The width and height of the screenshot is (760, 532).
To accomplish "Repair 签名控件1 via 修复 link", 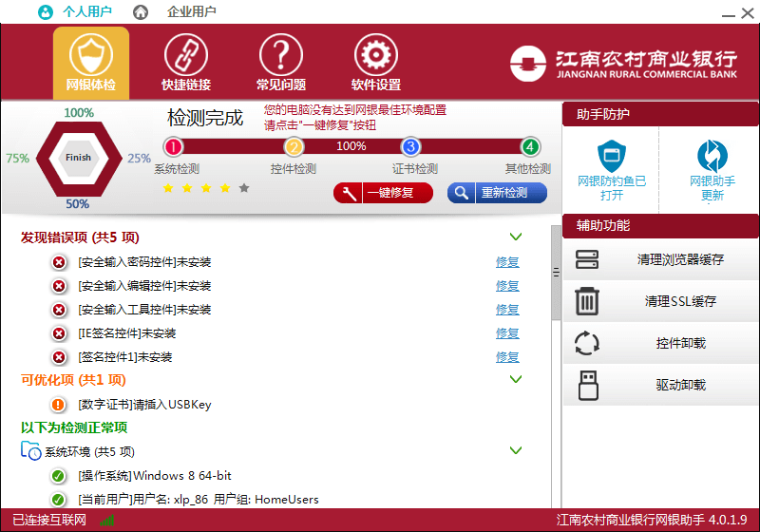I will tap(507, 357).
